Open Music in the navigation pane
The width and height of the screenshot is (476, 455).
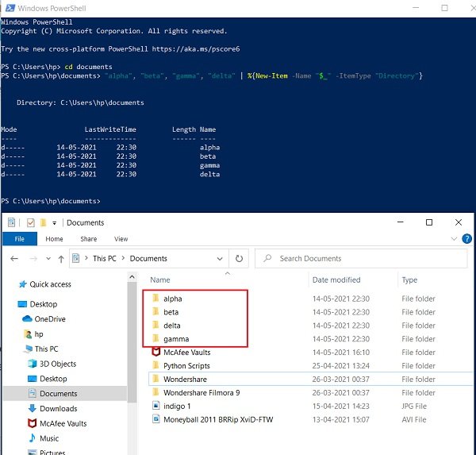[49, 438]
